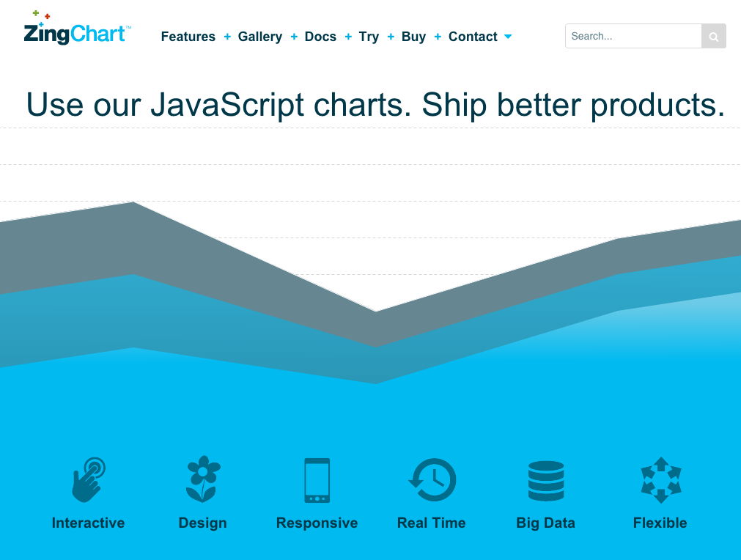The image size is (741, 560).
Task: Expand the plus next to Docs
Action: (347, 36)
